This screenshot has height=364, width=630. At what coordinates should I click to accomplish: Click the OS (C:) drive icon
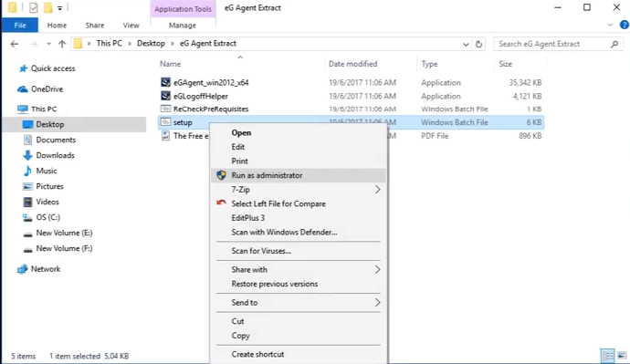[27, 217]
